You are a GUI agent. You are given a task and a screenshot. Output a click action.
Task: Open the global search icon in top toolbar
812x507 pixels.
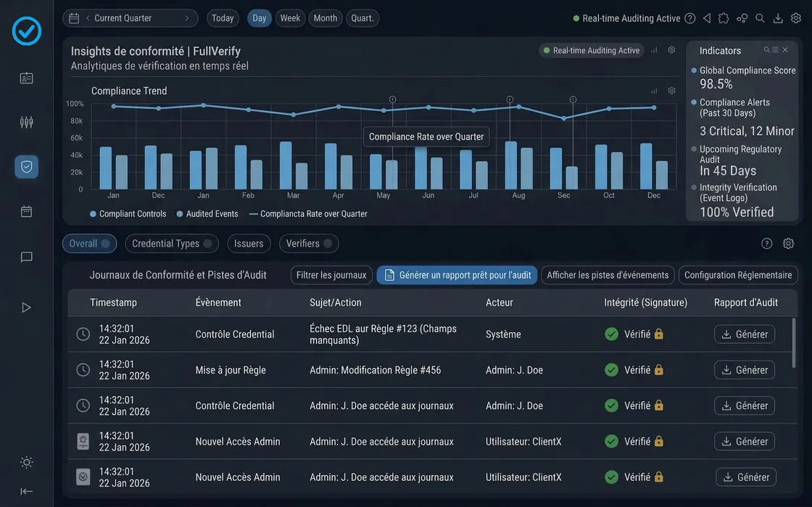759,17
